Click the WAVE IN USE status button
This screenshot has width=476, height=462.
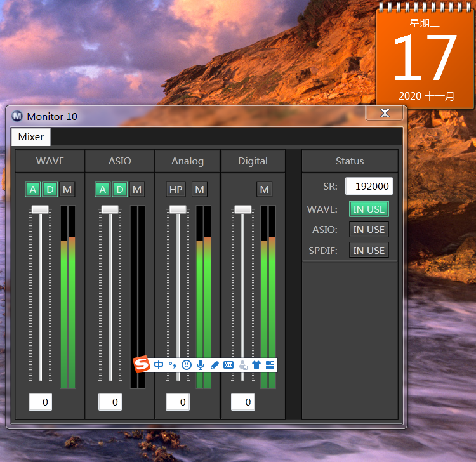coord(369,209)
